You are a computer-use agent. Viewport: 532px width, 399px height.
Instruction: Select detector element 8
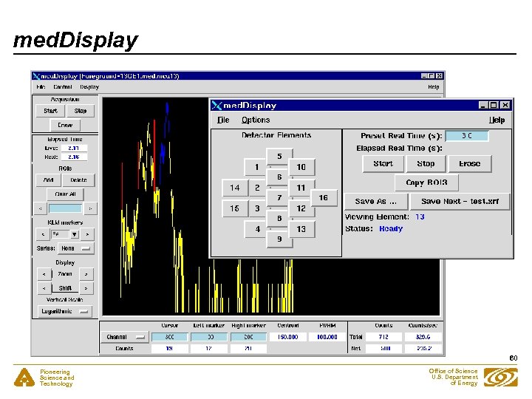pos(279,218)
